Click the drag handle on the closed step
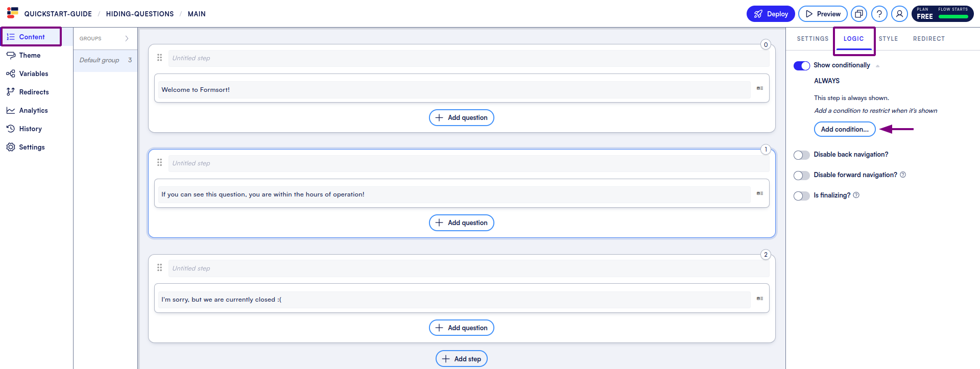Screen dimensions: 980x369 click(159, 268)
